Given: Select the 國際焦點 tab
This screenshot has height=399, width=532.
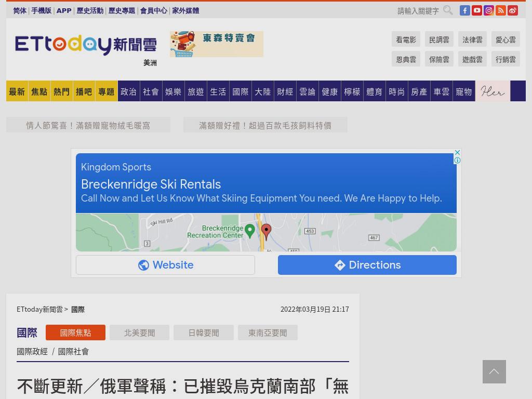Looking at the screenshot, I should point(76,332).
